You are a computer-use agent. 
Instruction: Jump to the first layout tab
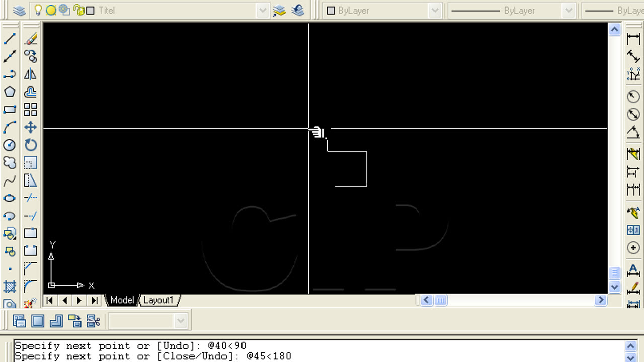point(50,300)
